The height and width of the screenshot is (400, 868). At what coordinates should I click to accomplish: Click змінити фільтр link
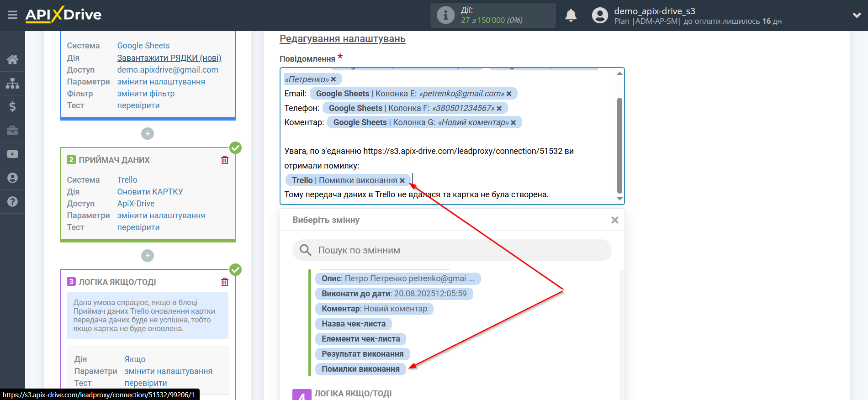coord(146,94)
